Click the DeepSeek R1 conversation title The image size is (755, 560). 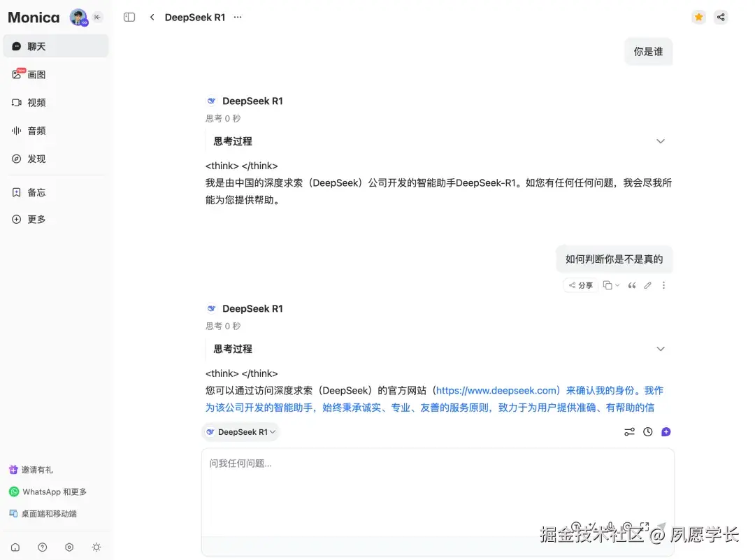coord(195,17)
